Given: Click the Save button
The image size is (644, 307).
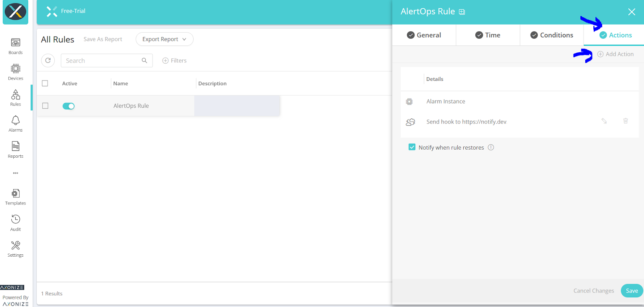Looking at the screenshot, I should (632, 291).
